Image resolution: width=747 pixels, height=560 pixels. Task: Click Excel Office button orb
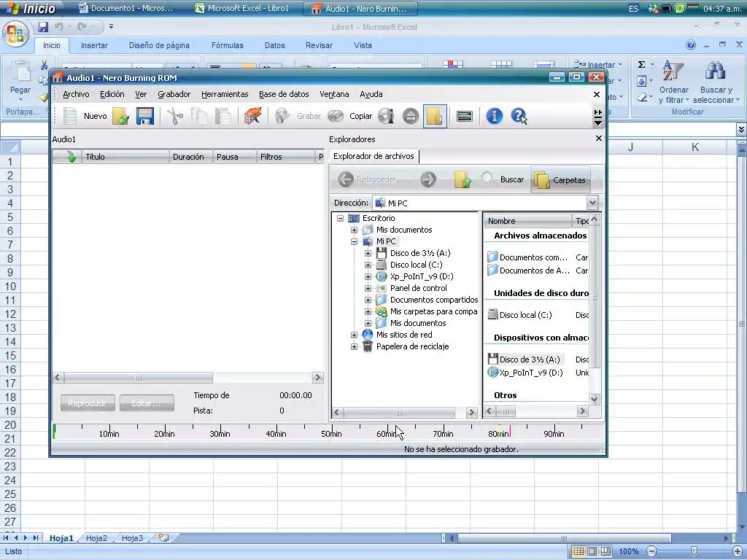click(16, 34)
